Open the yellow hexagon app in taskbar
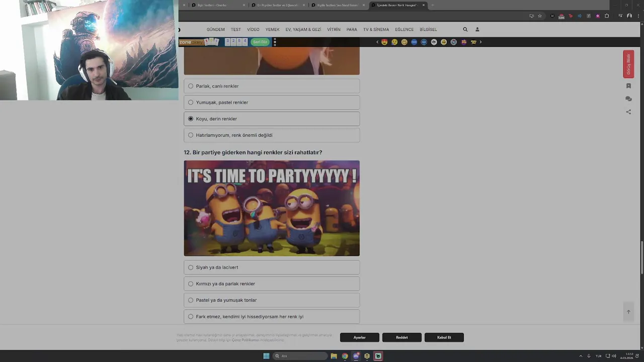The image size is (644, 362). pos(367,356)
